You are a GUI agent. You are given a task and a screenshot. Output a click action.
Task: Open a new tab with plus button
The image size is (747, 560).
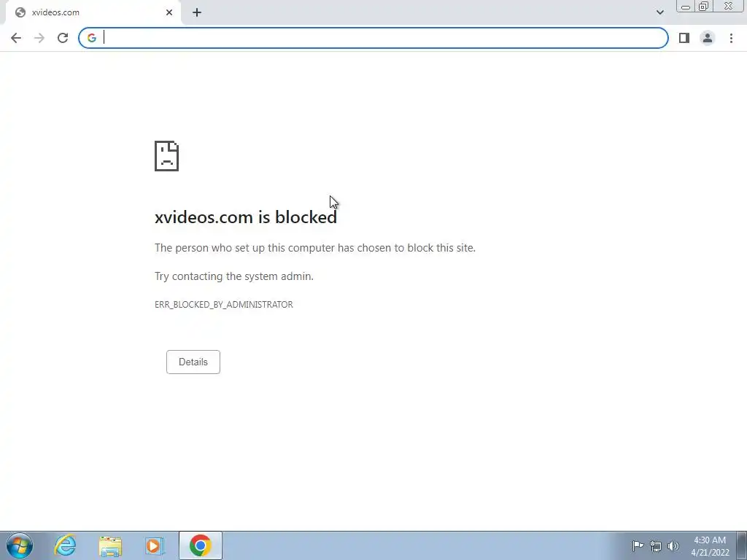click(197, 12)
